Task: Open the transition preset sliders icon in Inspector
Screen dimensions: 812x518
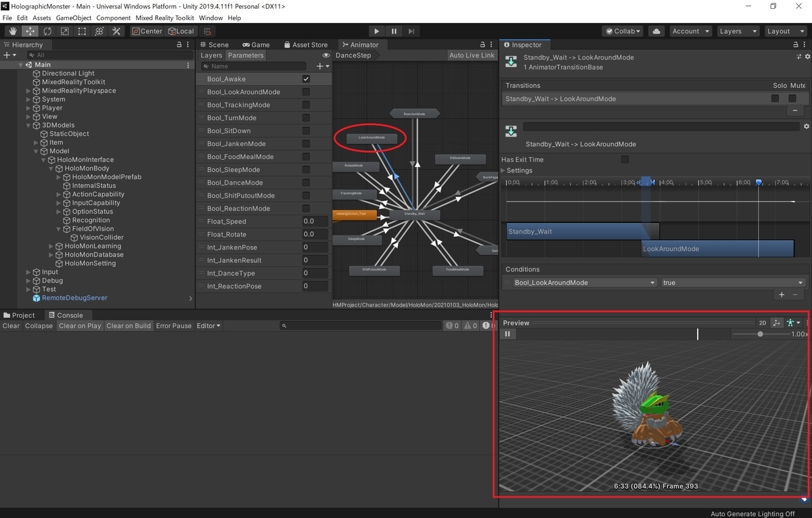Action: (x=798, y=57)
